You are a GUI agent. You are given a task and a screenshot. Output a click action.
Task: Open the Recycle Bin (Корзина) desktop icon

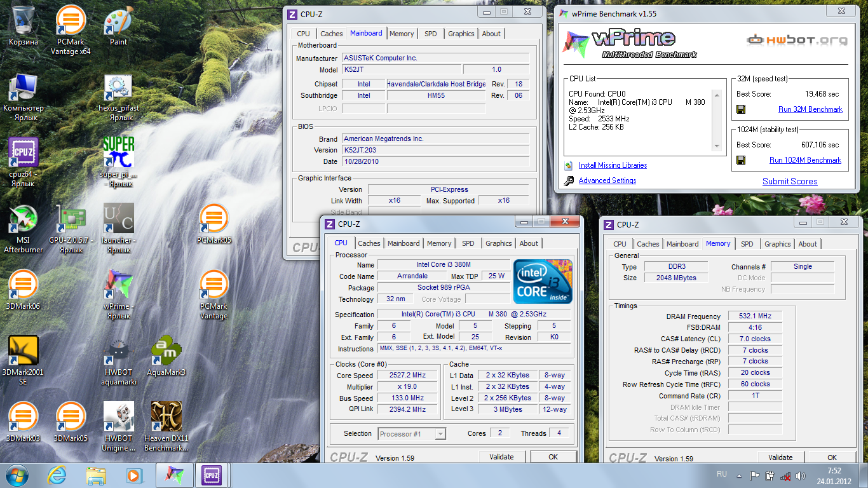pyautogui.click(x=24, y=26)
